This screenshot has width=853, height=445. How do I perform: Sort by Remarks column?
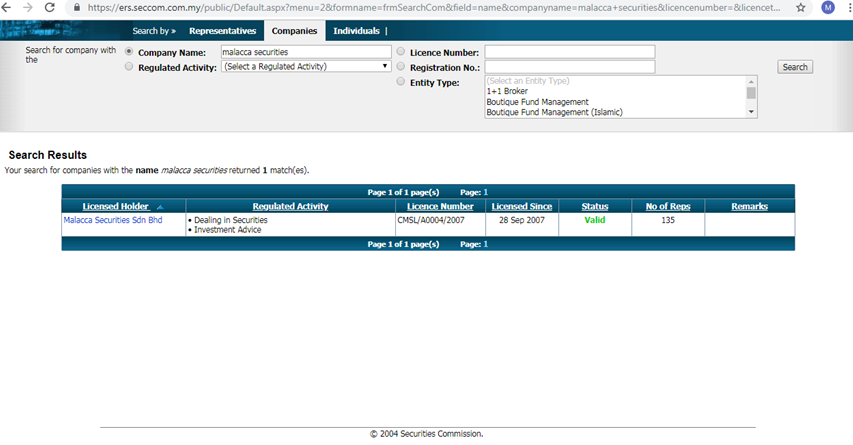[x=749, y=206]
